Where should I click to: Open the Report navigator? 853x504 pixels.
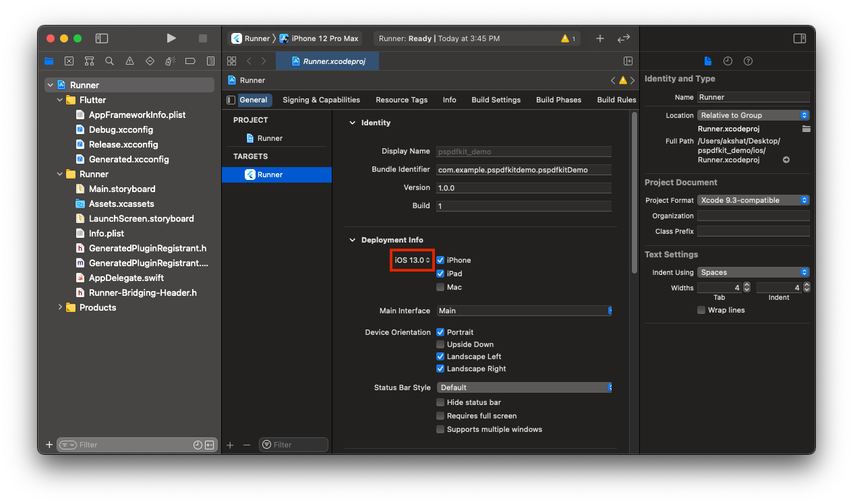click(210, 61)
